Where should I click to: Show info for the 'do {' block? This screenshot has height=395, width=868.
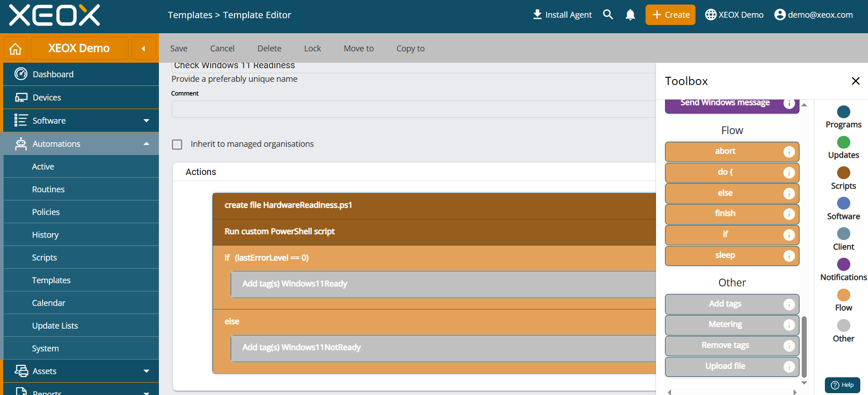(789, 172)
